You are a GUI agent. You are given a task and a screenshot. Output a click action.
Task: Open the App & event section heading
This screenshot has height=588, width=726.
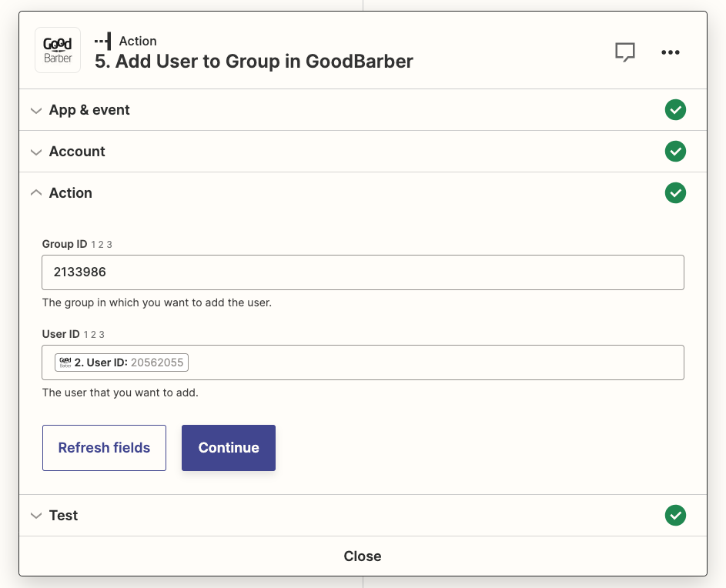click(x=89, y=110)
